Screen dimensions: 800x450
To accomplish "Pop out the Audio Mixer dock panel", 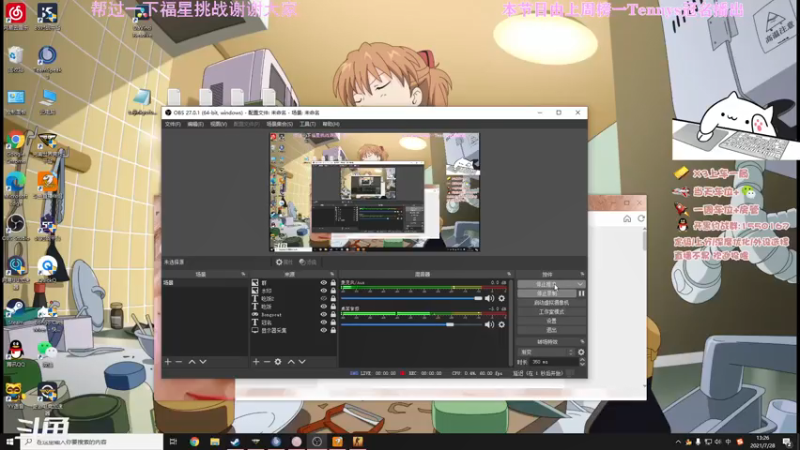I will (x=509, y=274).
